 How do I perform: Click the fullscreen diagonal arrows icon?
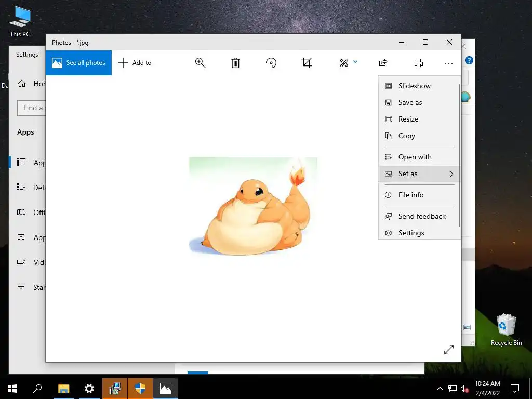click(448, 350)
